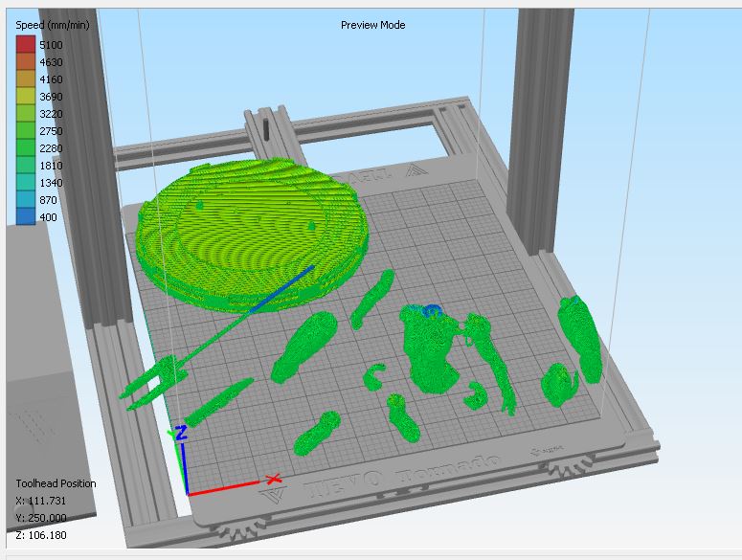Click the Preview Mode label

tap(372, 25)
